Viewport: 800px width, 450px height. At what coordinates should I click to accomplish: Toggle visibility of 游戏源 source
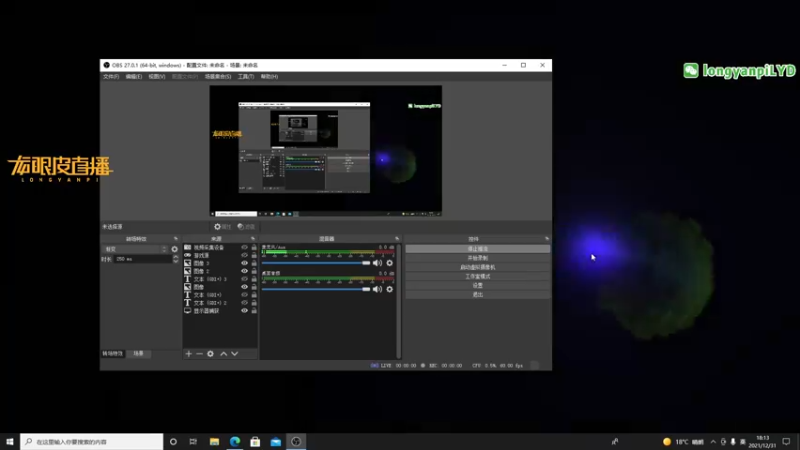[244, 255]
